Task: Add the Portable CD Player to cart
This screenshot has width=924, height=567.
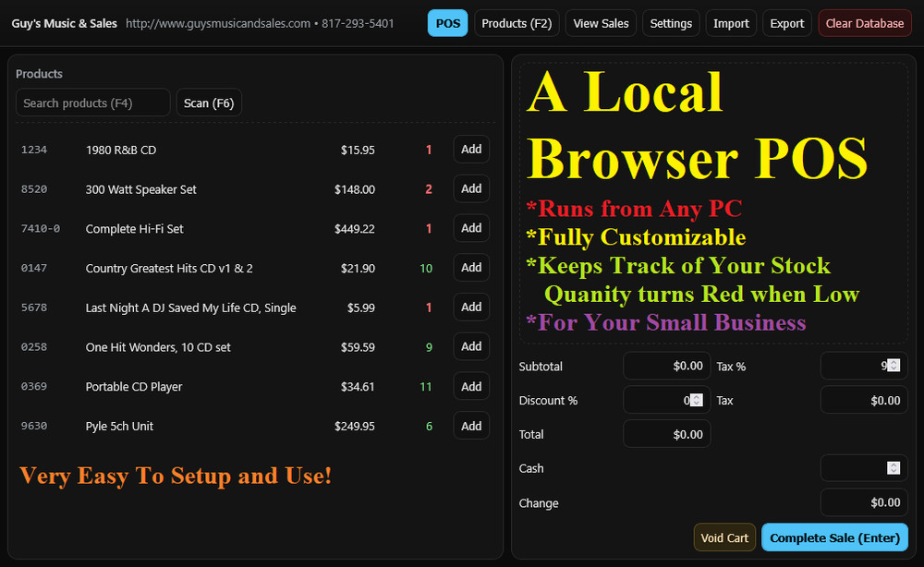Action: [471, 386]
